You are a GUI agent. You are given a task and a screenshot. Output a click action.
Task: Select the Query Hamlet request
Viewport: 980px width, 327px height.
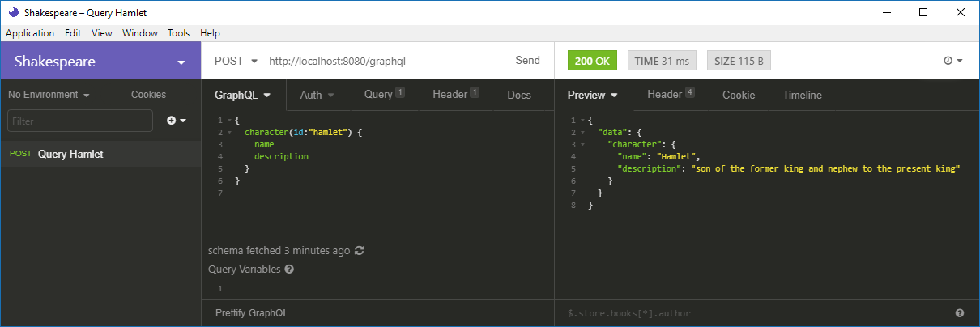click(70, 154)
